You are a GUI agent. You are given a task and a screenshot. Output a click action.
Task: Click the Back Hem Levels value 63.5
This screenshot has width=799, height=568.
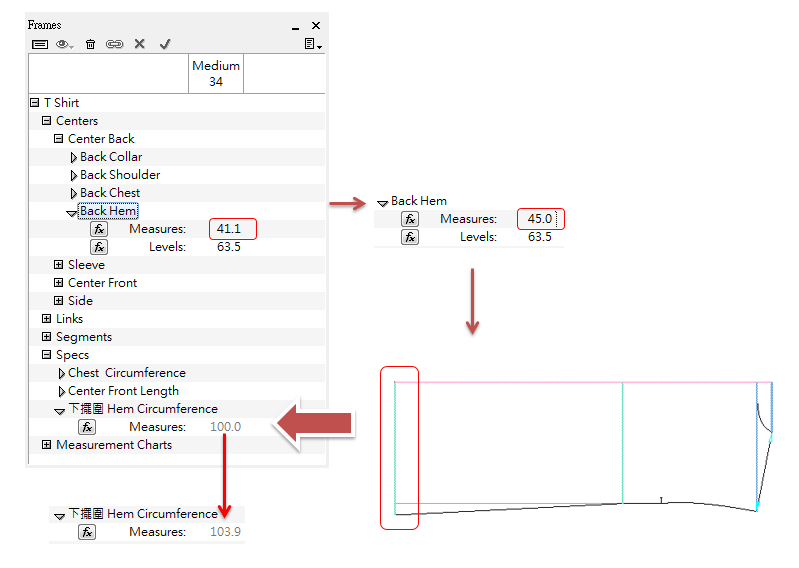point(228,247)
